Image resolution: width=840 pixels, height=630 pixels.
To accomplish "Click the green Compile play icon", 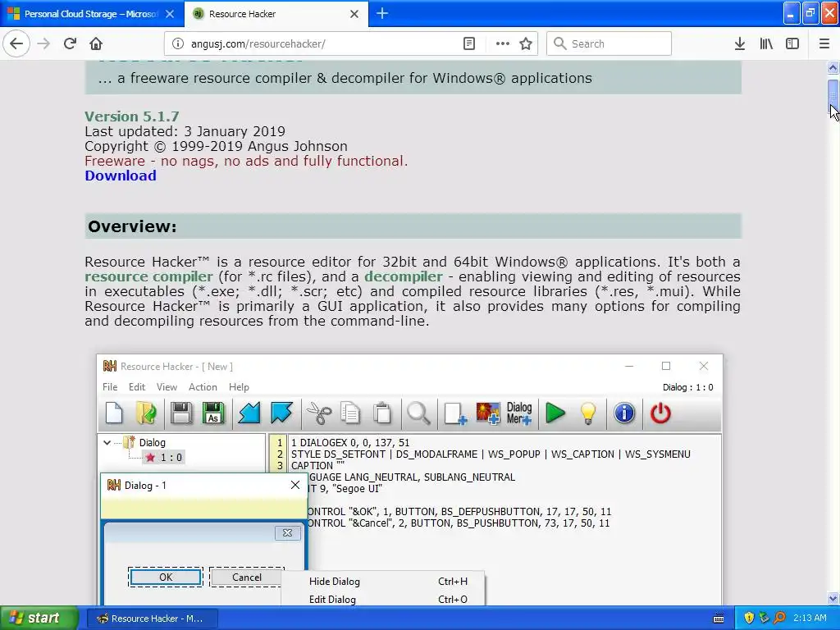I will [x=555, y=413].
